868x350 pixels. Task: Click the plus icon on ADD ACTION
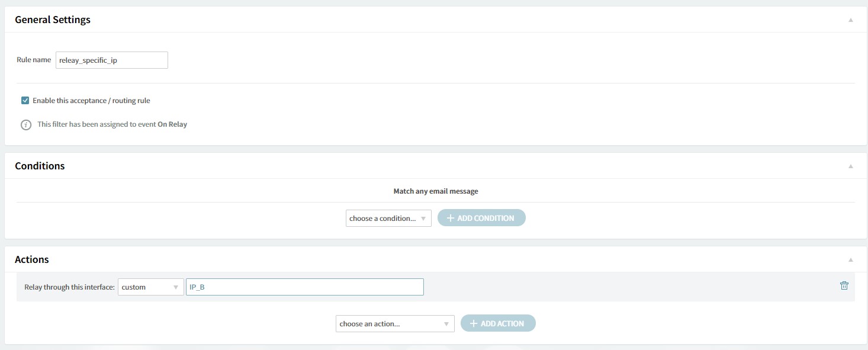click(x=474, y=323)
